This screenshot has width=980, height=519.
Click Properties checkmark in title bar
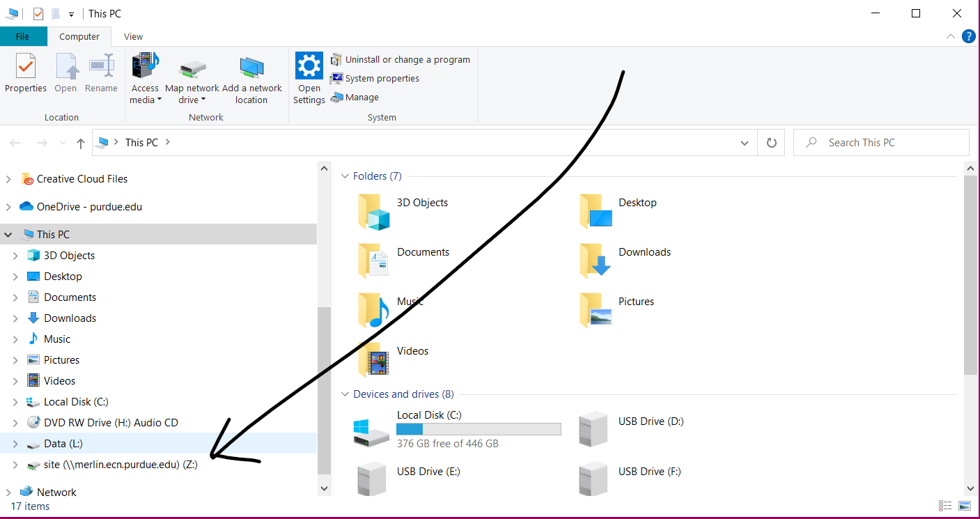coord(38,13)
